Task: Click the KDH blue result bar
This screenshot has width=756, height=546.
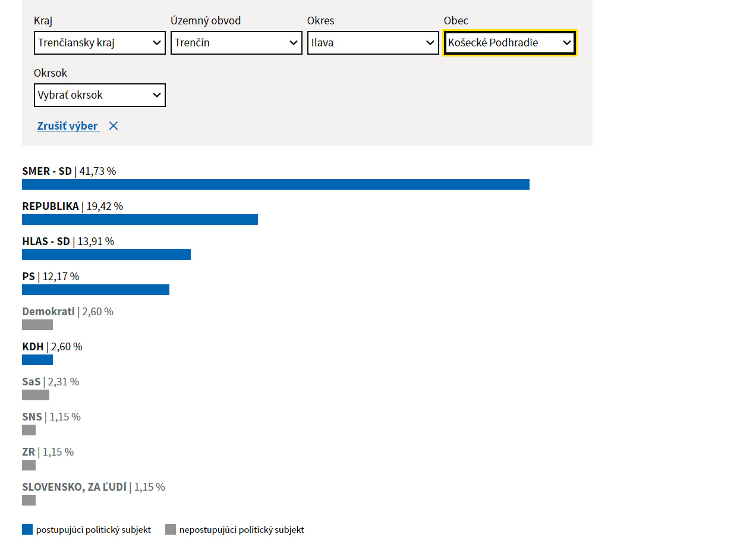Action: tap(37, 360)
